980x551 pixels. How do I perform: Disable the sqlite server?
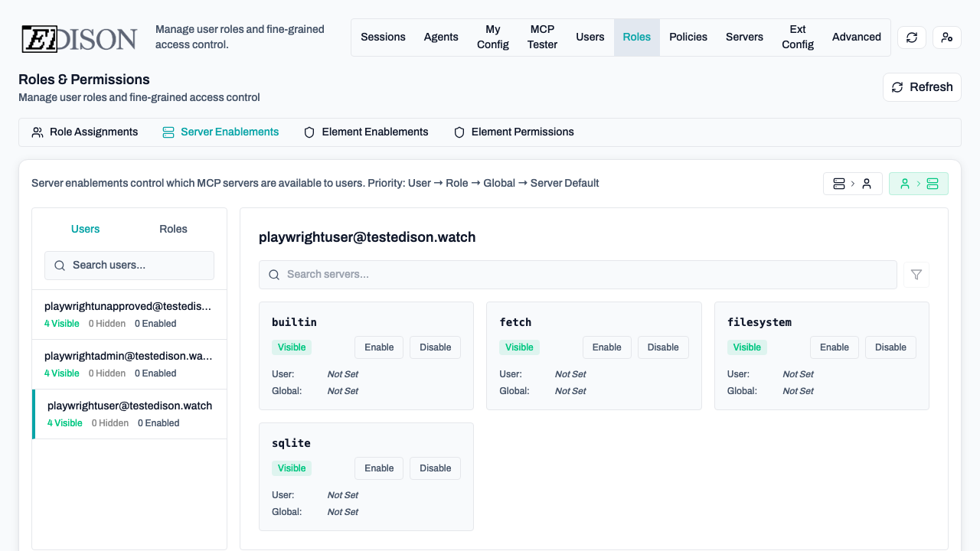(435, 468)
